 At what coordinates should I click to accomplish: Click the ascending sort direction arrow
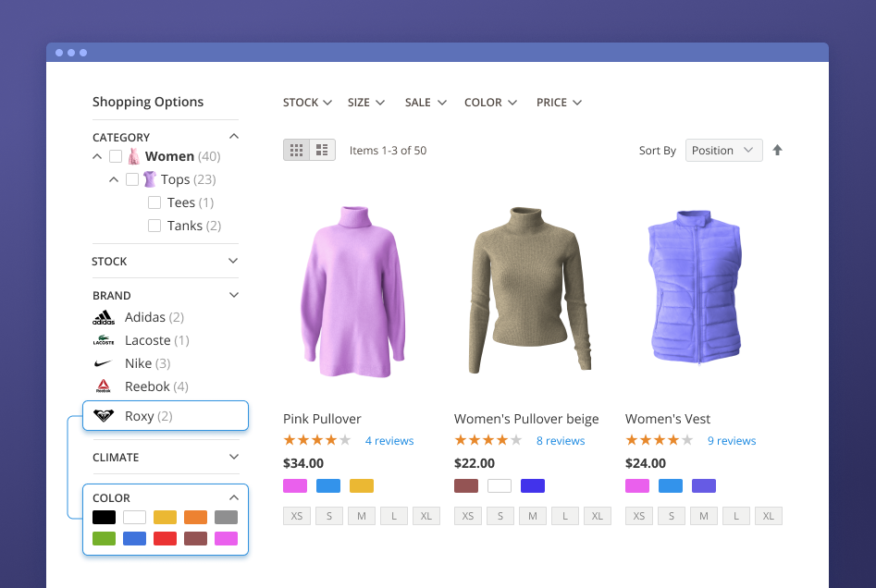(777, 150)
